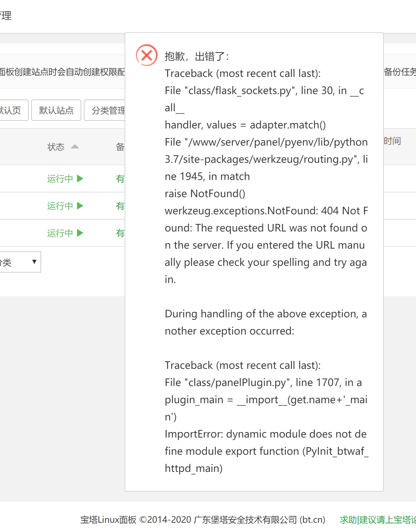The height and width of the screenshot is (532, 416).
Task: Toggle second row's 运行中 status text
Action: coord(60,206)
